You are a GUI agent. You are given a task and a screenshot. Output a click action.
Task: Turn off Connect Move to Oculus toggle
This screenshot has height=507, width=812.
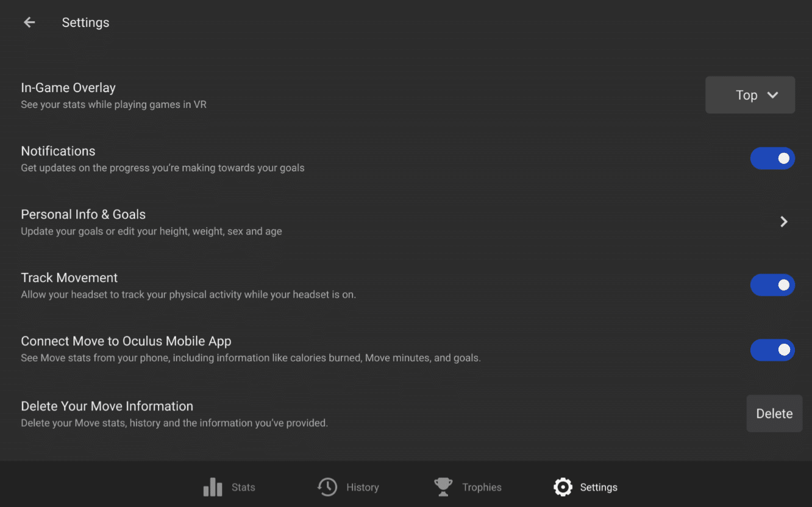772,350
